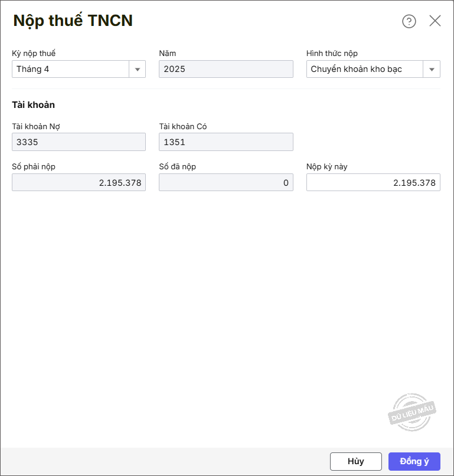
Task: Expand the Kỳ nộp thuế dropdown arrow
Action: coord(137,70)
